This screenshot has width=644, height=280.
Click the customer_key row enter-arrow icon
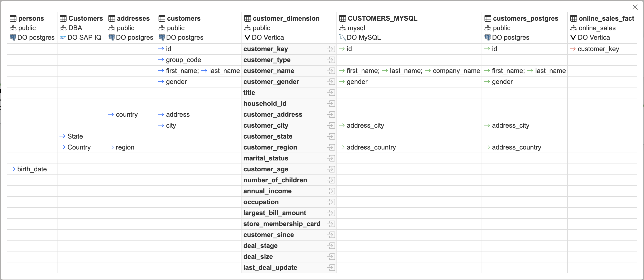coord(331,49)
